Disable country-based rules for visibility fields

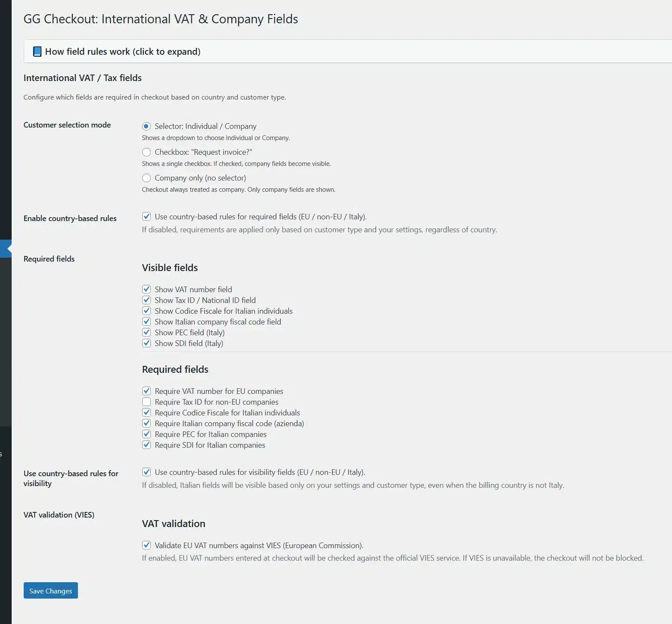point(146,472)
